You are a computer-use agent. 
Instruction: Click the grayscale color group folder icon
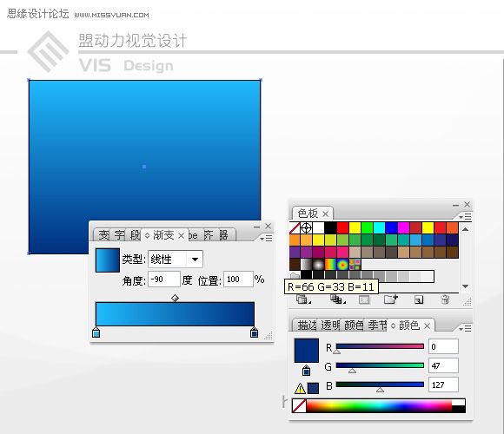coord(295,276)
